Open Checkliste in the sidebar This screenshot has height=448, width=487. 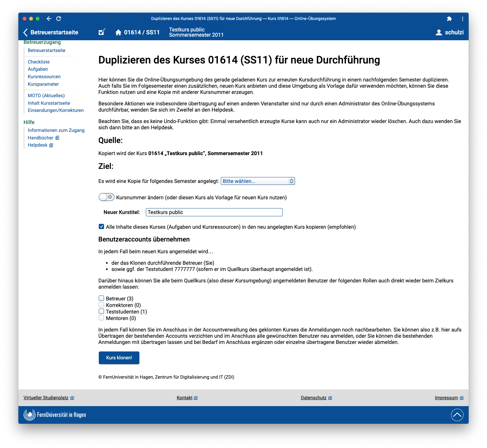[x=39, y=62]
